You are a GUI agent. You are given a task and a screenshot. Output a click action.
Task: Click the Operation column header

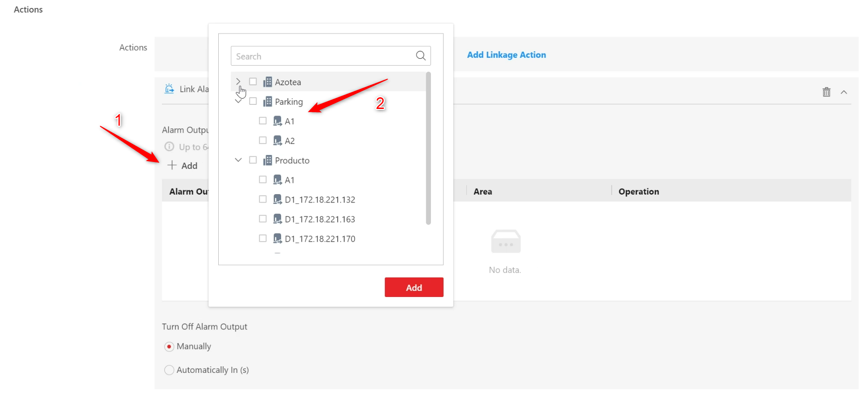click(639, 191)
